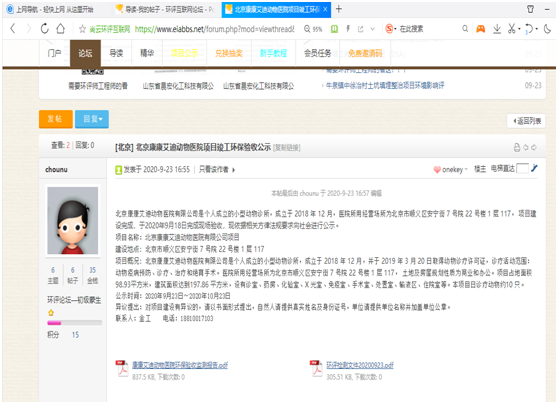The height and width of the screenshot is (404, 558).
Task: Toggle night mode moon icon
Action: click(x=547, y=29)
